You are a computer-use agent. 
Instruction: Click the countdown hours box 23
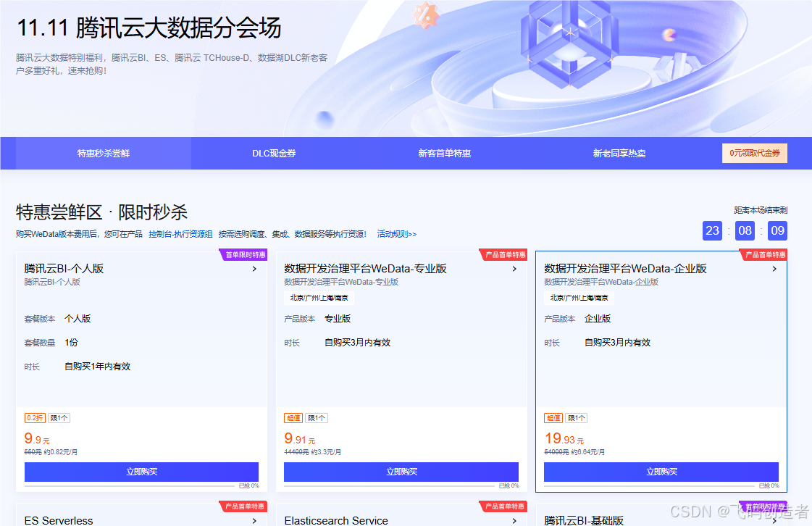point(713,230)
